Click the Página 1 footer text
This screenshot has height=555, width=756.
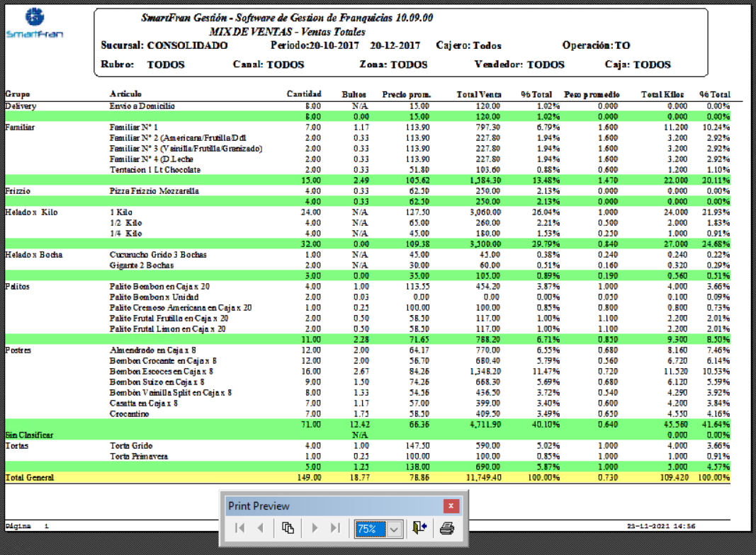pyautogui.click(x=27, y=526)
